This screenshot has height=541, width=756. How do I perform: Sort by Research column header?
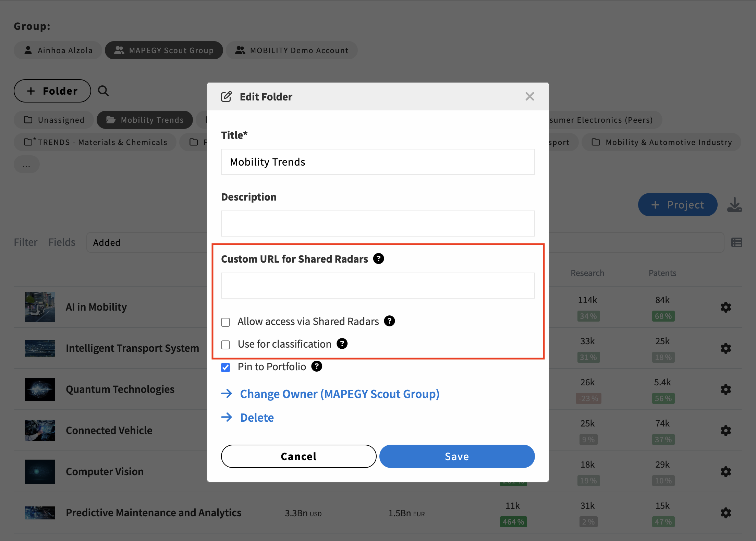[587, 273]
